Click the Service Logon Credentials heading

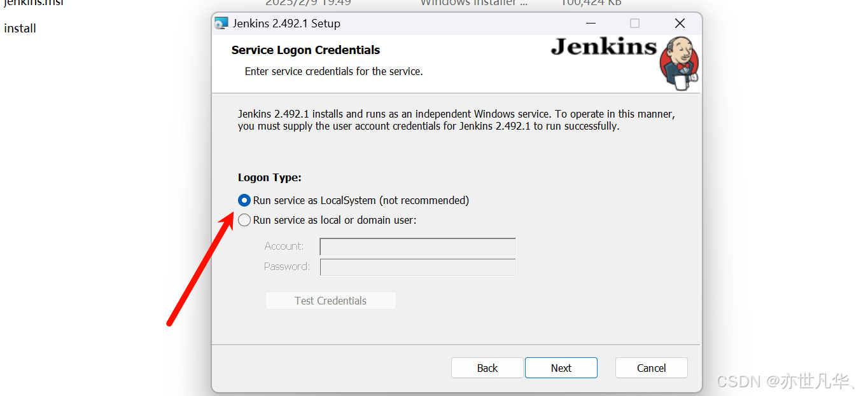(306, 50)
